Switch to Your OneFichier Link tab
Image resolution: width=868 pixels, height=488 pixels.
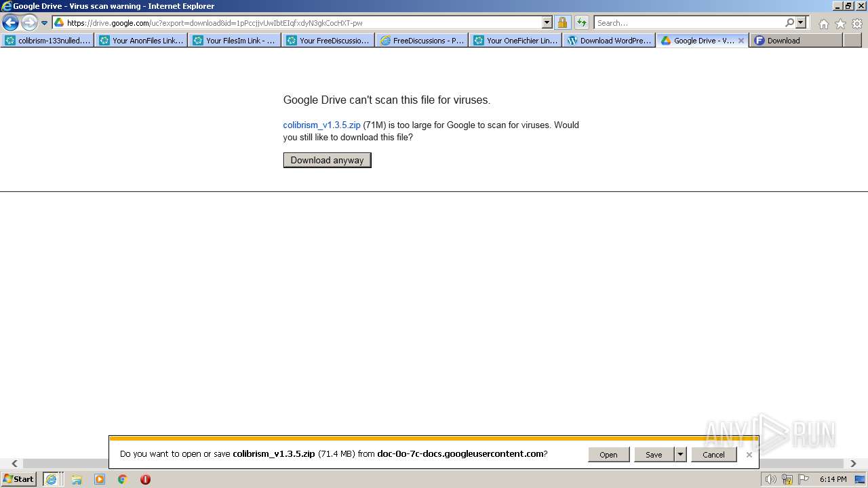coord(515,41)
